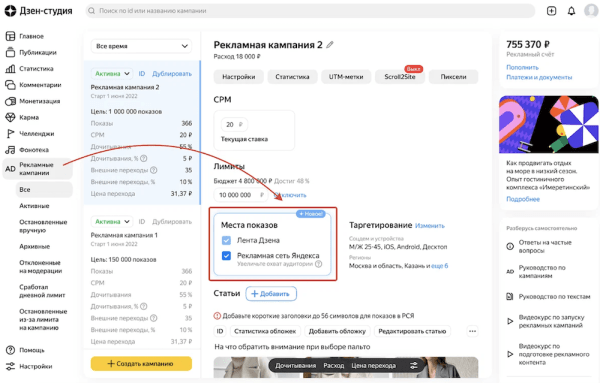Select the Активные campaigns filter

click(34, 206)
